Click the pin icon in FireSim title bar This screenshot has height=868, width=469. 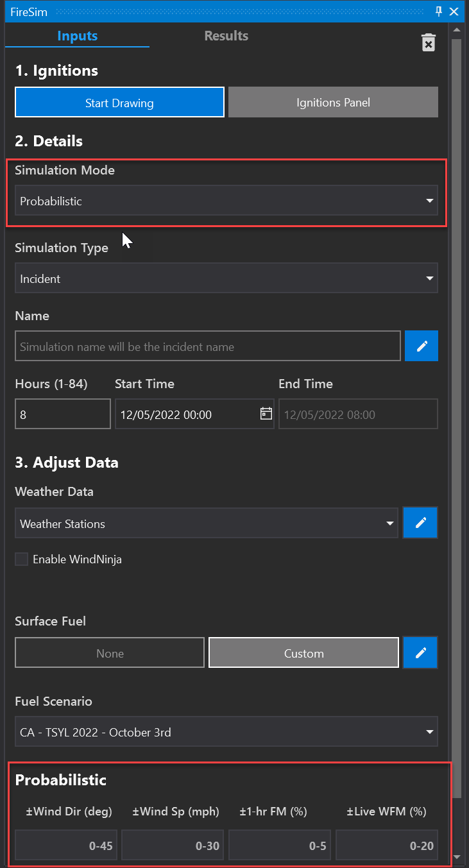[x=439, y=12]
